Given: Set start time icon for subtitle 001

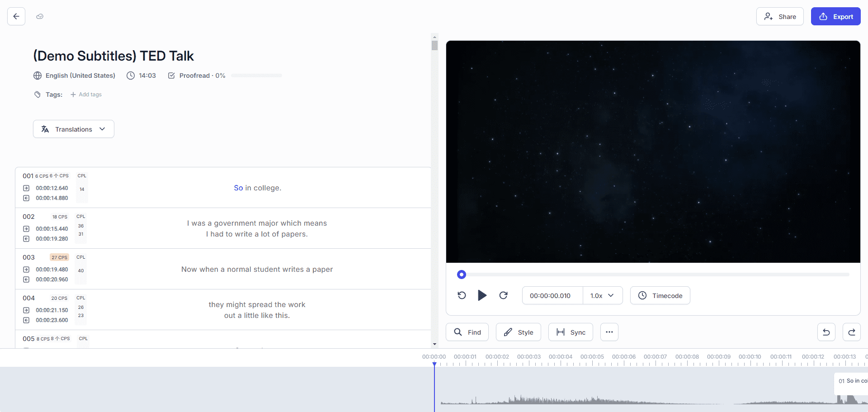Looking at the screenshot, I should [26, 188].
